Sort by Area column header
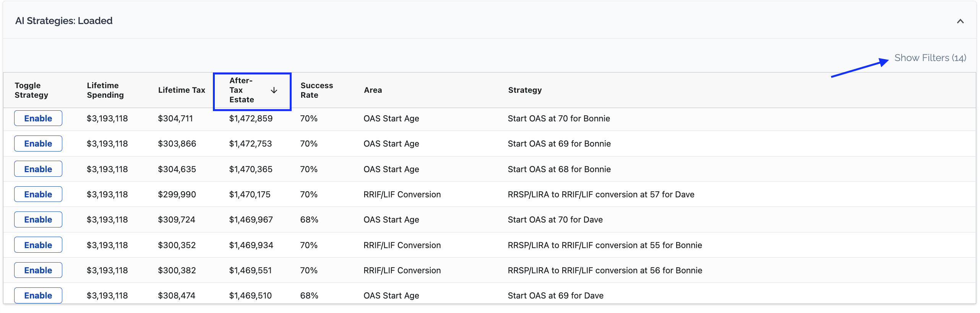The width and height of the screenshot is (980, 313). click(373, 90)
